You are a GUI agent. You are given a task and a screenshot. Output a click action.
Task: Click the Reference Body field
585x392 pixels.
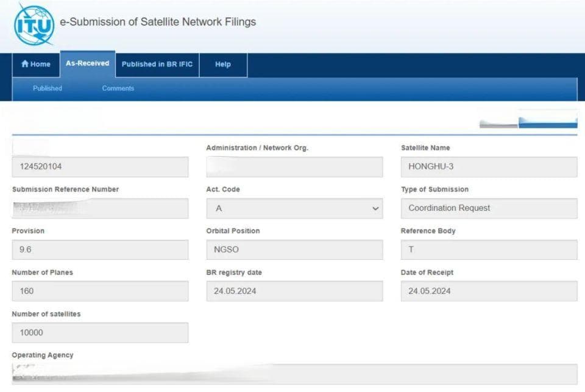click(x=489, y=250)
